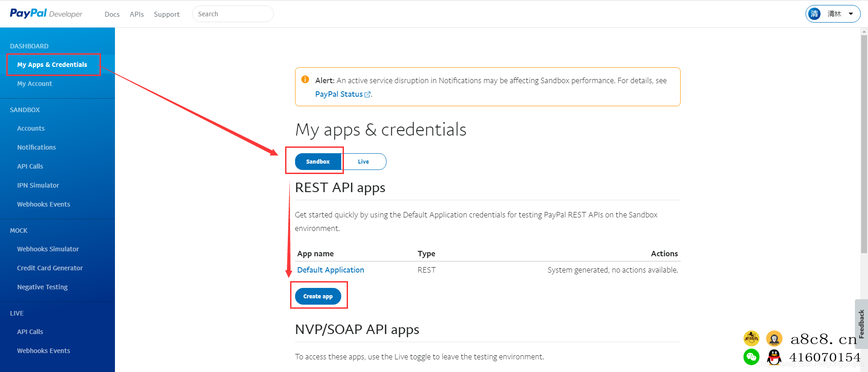Image resolution: width=868 pixels, height=372 pixels.
Task: Click the page vertical scrollbar
Action: 864,145
